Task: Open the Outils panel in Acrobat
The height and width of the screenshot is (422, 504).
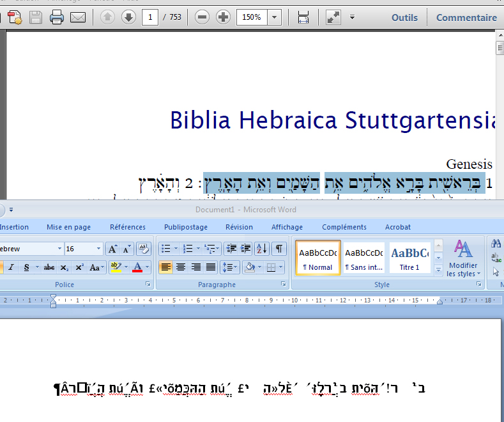Action: click(x=404, y=18)
